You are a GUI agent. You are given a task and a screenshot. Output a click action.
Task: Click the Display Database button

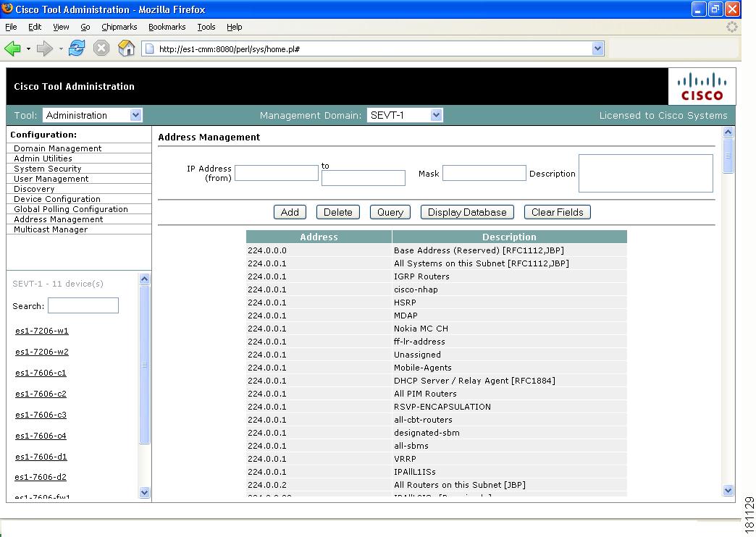point(467,212)
